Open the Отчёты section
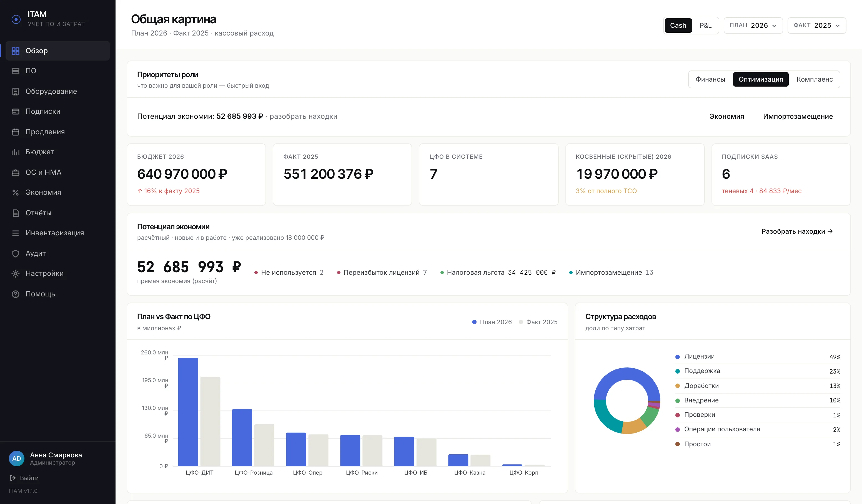Screen dimensions: 862x504 point(57,213)
